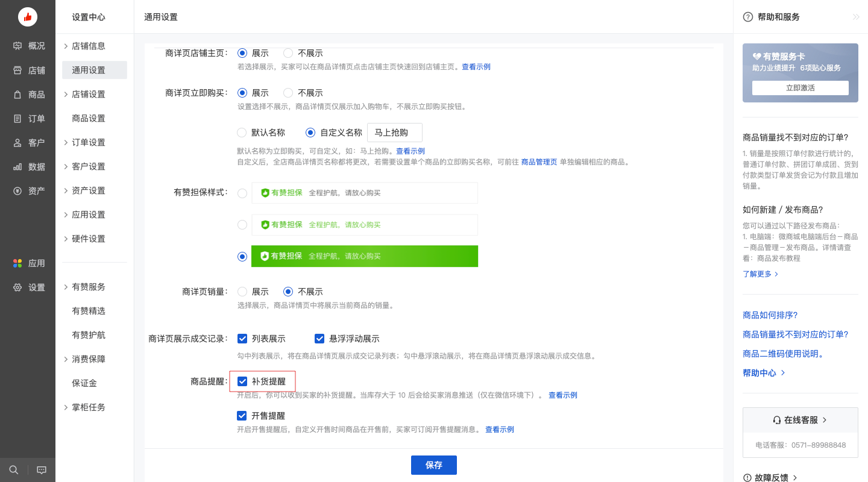Select 默认名称 radio option

(x=242, y=133)
